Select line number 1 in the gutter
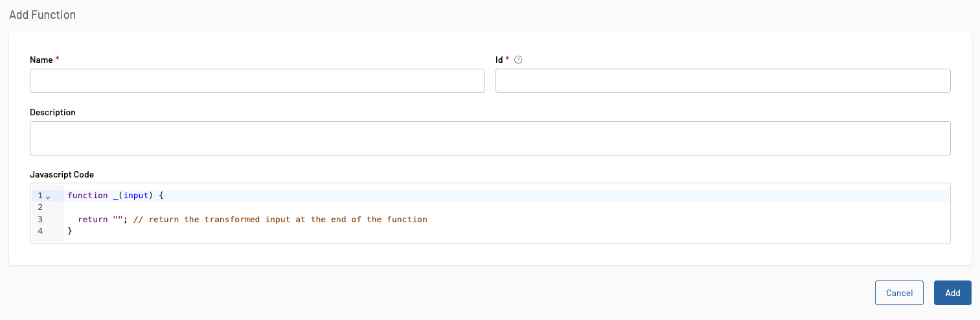The width and height of the screenshot is (980, 320). click(40, 195)
